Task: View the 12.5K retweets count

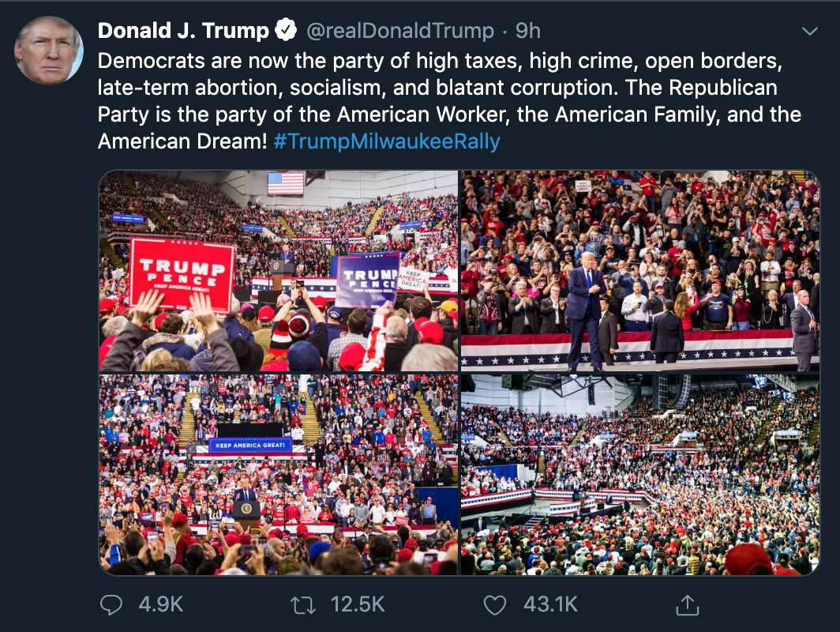Action: click(358, 604)
